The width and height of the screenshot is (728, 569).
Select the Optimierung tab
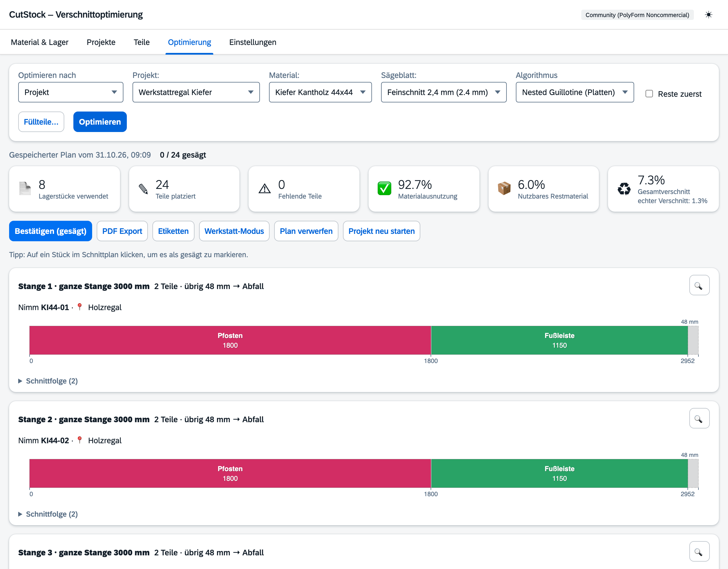click(189, 42)
